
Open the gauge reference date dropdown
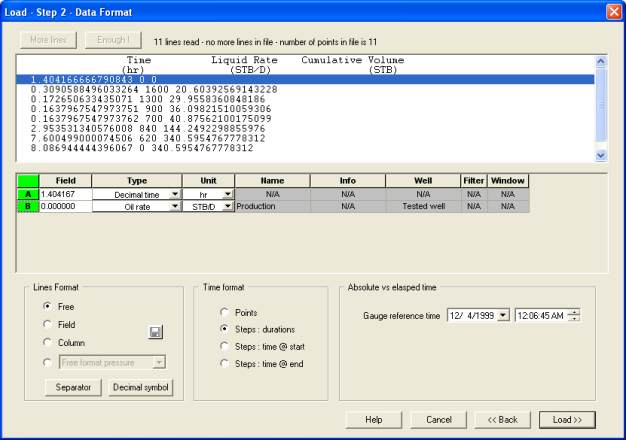click(x=503, y=316)
